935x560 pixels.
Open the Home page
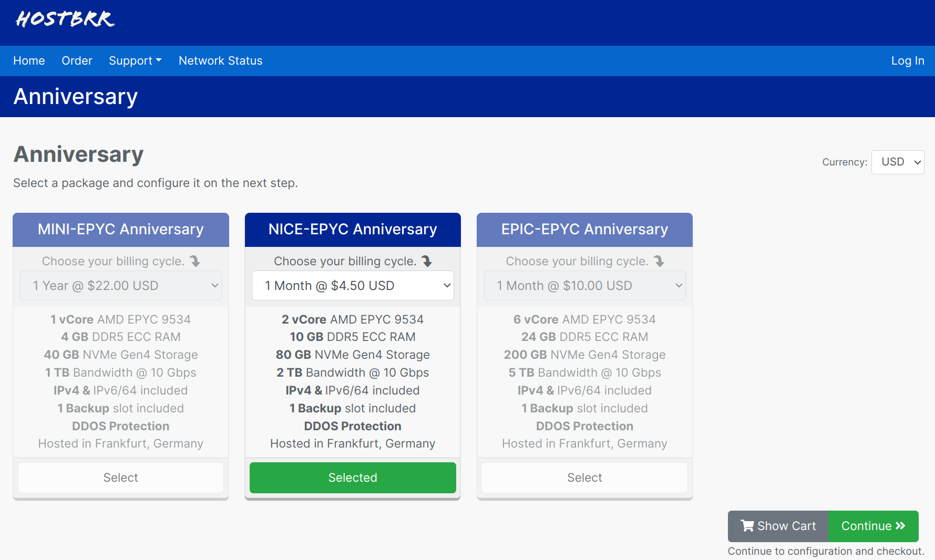pyautogui.click(x=29, y=61)
